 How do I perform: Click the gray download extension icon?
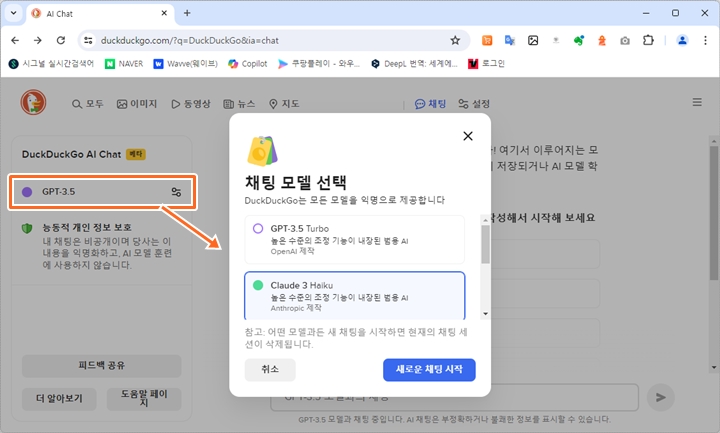(x=556, y=40)
